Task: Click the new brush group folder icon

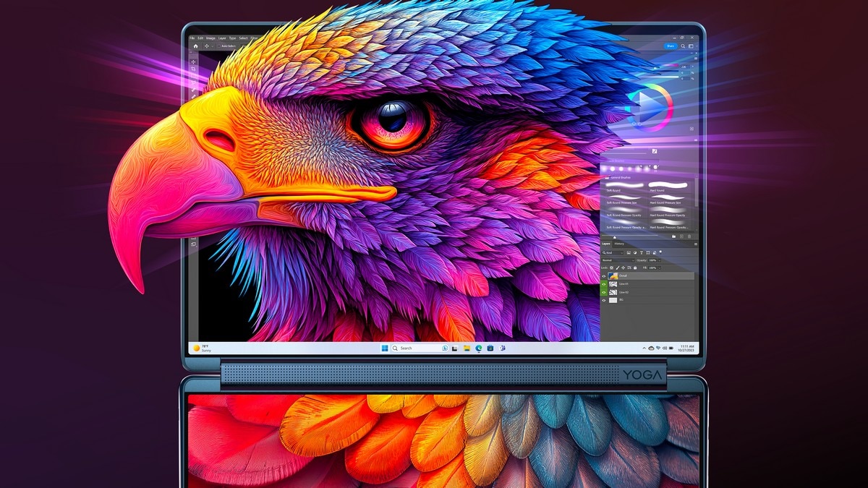Action: 673,236
